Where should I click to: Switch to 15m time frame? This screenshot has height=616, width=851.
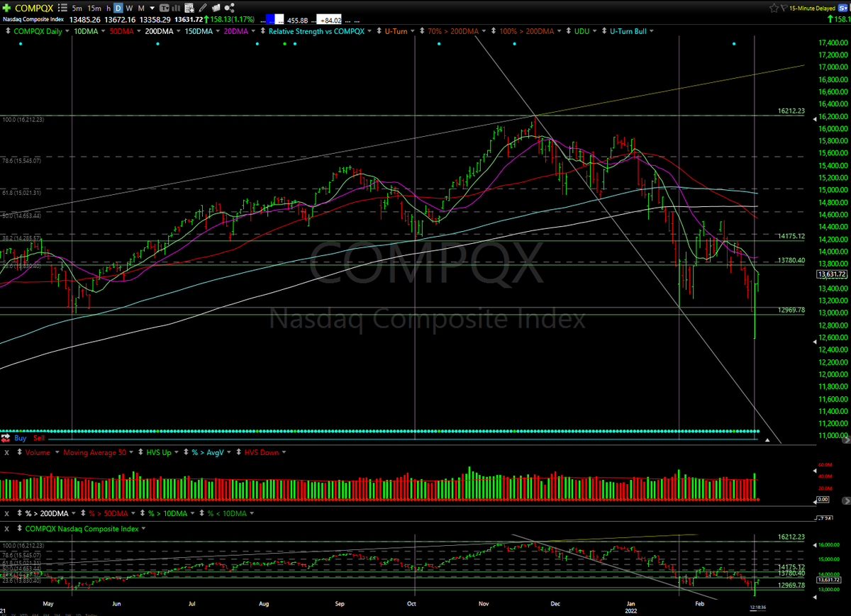click(x=94, y=8)
